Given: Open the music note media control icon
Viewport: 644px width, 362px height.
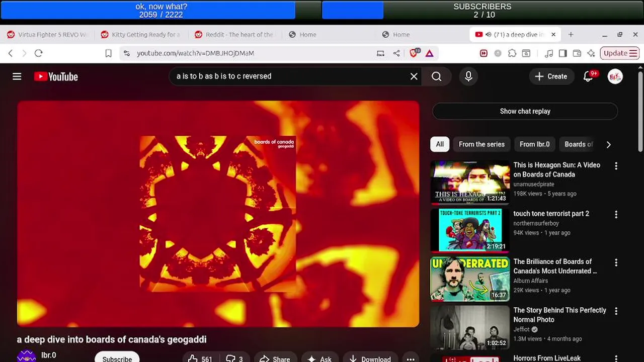Looking at the screenshot, I should point(549,53).
